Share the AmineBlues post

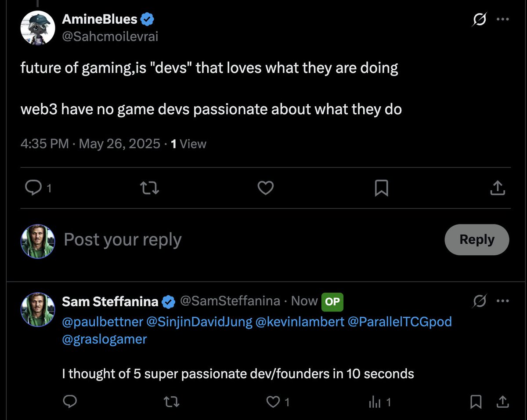click(497, 188)
